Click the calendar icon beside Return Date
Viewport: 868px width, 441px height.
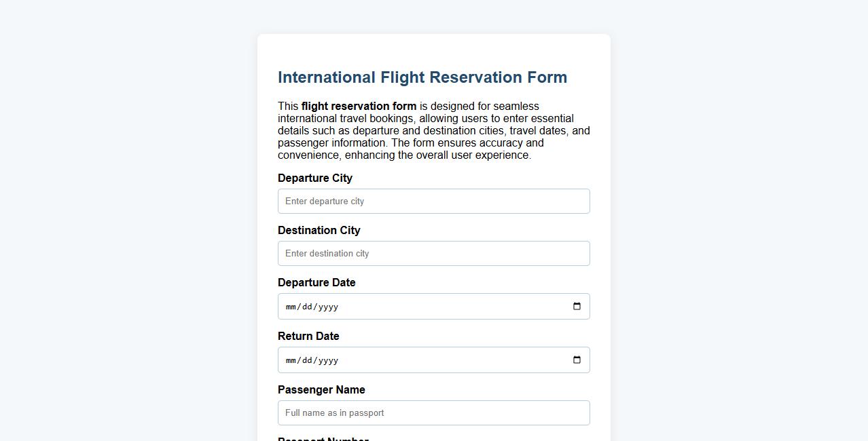pos(577,360)
